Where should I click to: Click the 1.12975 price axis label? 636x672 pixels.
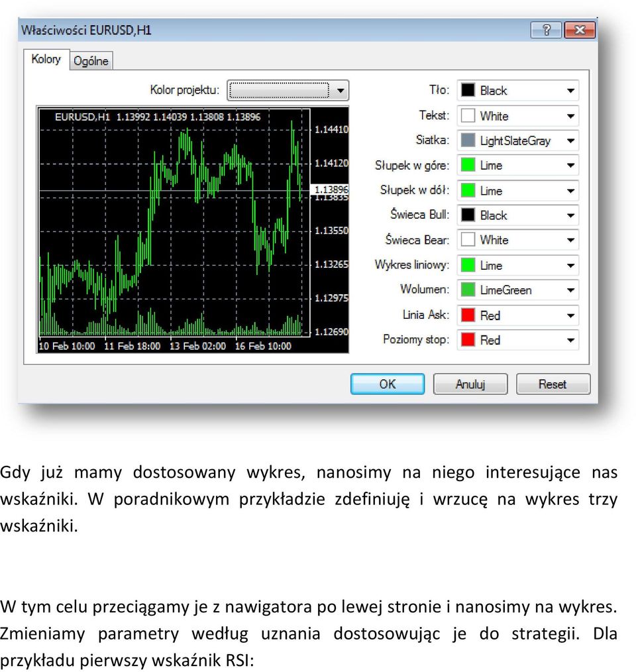click(x=331, y=298)
